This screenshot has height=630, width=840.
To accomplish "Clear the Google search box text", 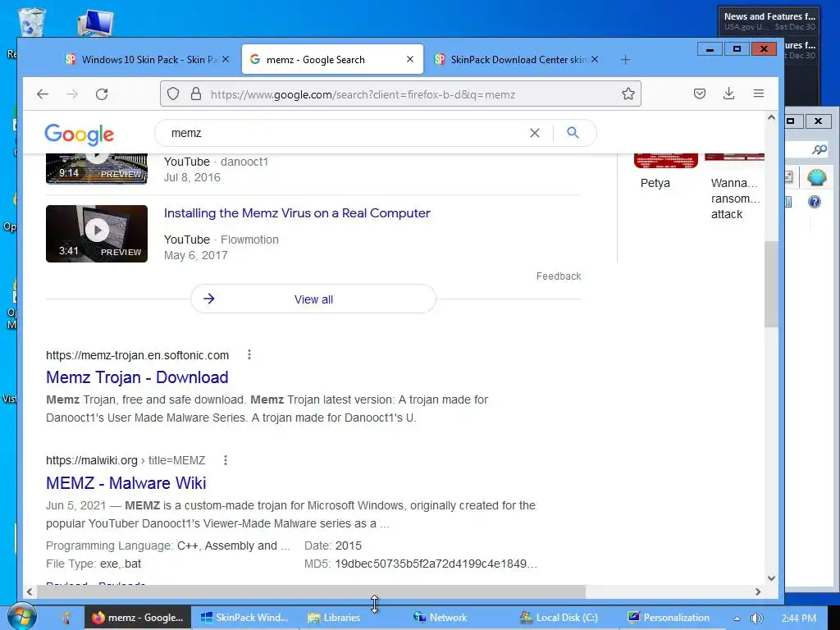I will click(535, 133).
